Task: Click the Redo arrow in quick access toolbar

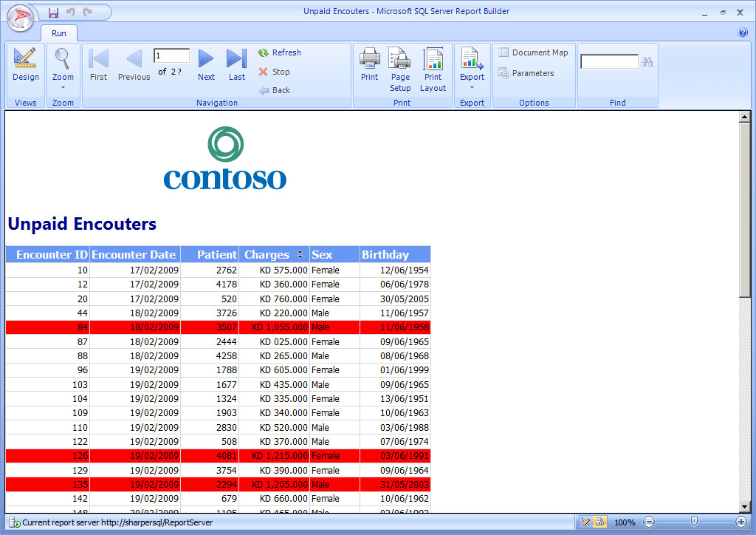Action: 87,12
